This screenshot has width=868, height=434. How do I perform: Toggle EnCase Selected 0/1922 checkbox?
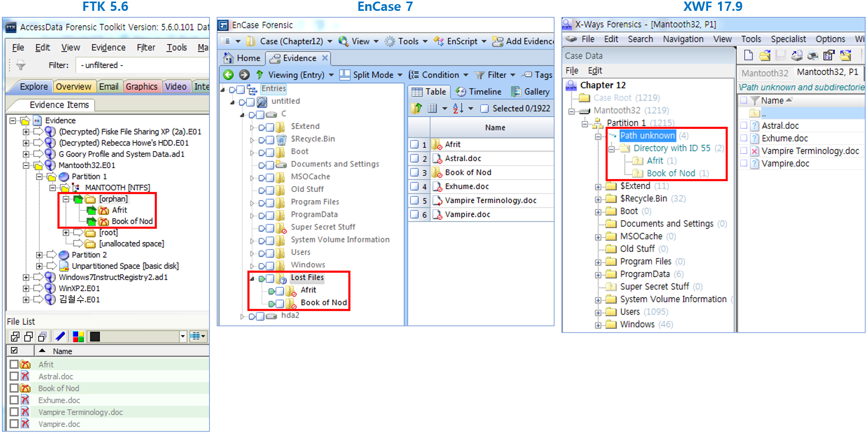coord(484,108)
